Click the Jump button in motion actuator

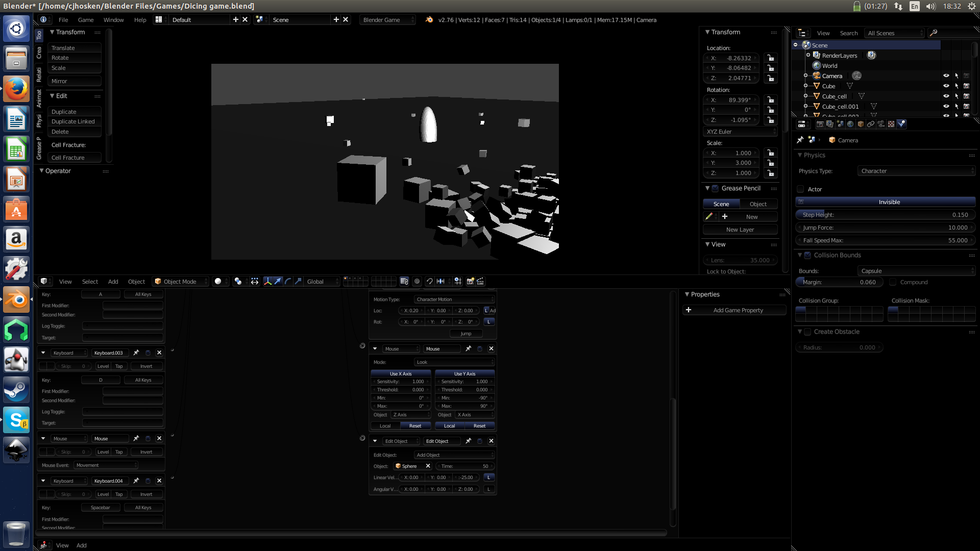(x=466, y=334)
